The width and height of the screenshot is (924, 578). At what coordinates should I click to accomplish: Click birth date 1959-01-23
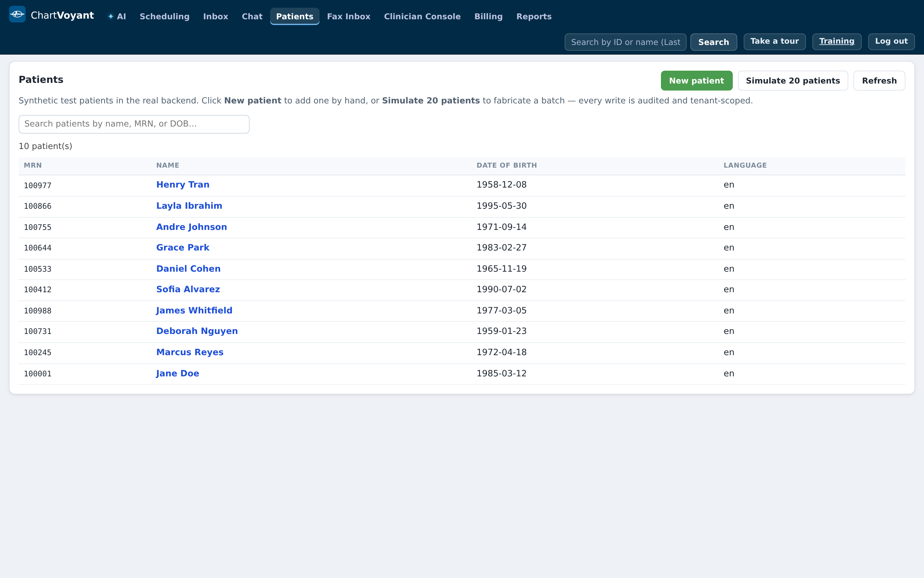(501, 331)
